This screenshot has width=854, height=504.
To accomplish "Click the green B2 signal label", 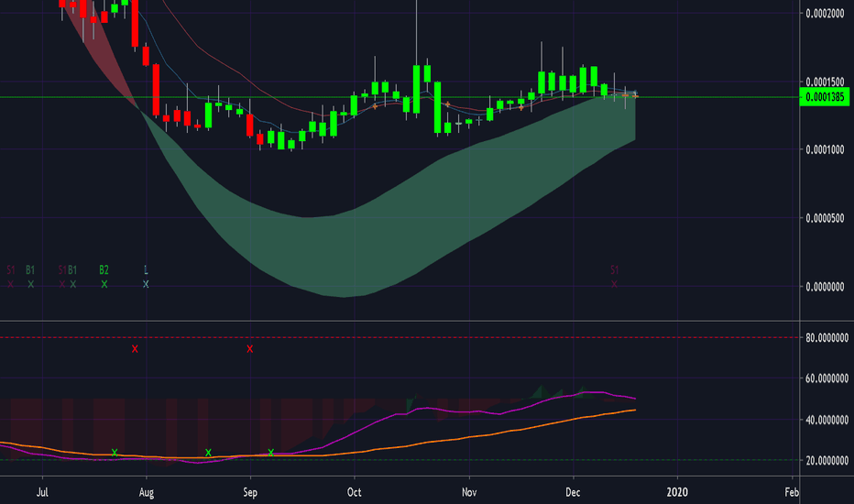I will tap(104, 270).
